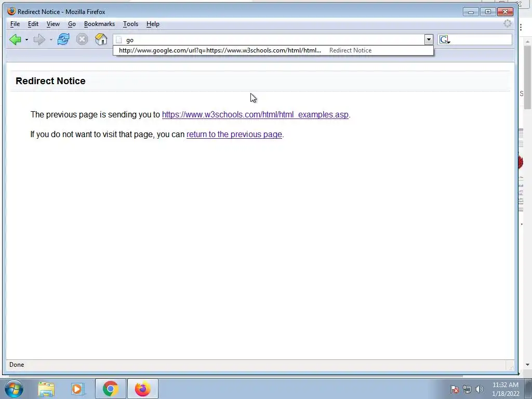Screen dimensions: 532x399
Task: Open the Edit menu
Action: (33, 24)
